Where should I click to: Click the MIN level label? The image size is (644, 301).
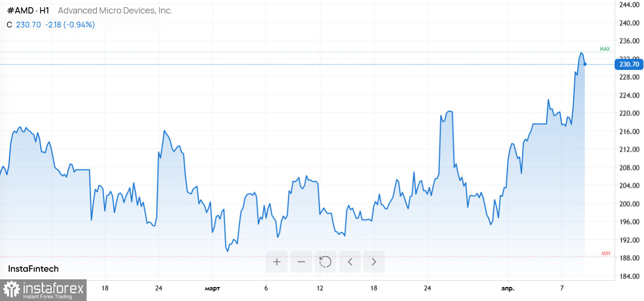point(606,253)
